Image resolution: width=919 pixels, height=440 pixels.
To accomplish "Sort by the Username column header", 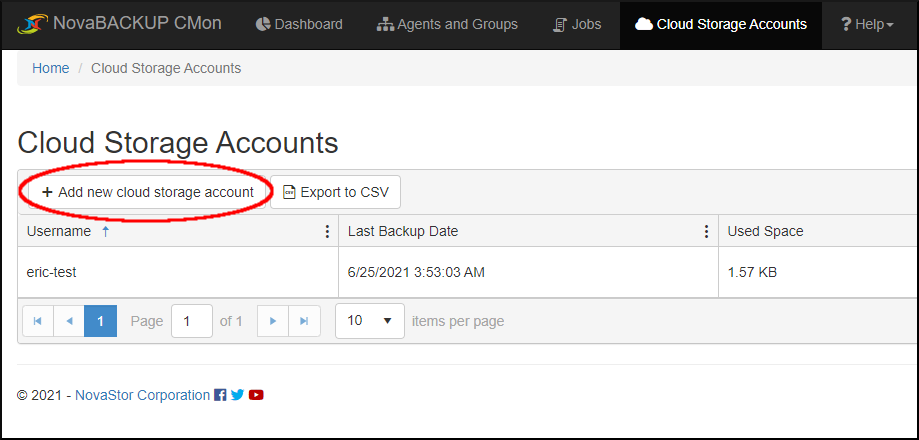I will pyautogui.click(x=59, y=231).
